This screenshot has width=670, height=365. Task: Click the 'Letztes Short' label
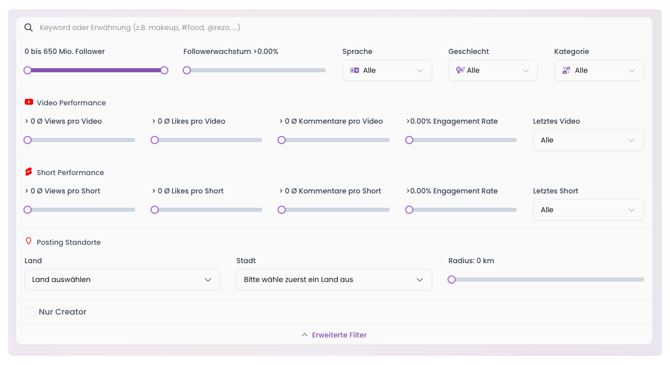pyautogui.click(x=555, y=191)
